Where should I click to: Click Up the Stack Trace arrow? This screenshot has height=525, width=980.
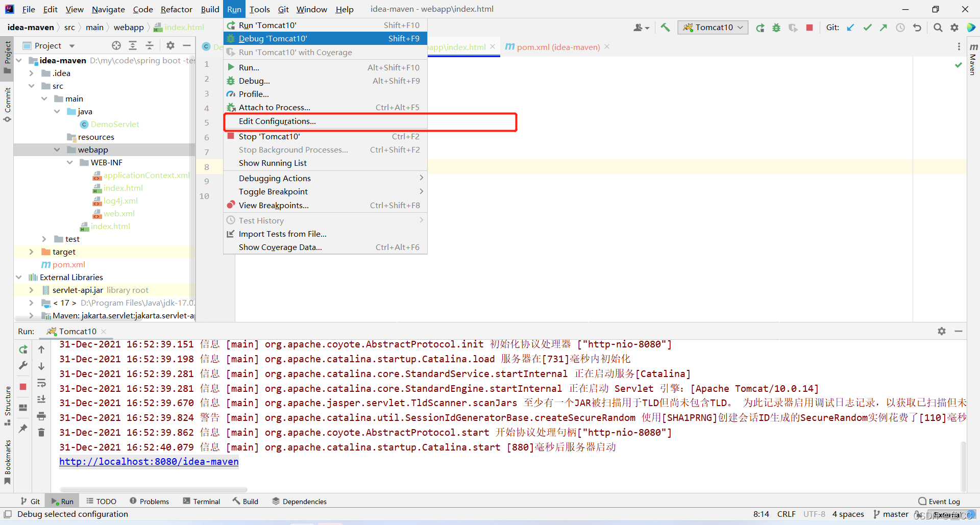pyautogui.click(x=41, y=349)
